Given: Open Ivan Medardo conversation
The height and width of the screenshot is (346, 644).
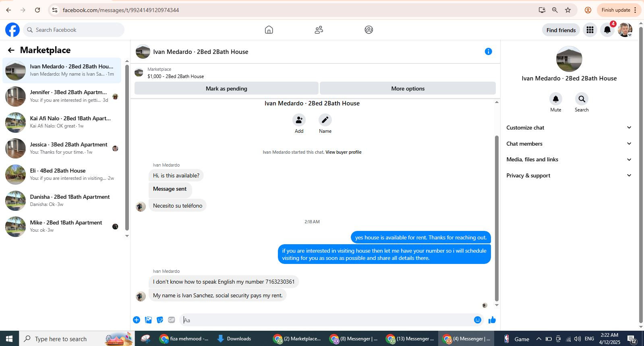Looking at the screenshot, I should point(62,70).
